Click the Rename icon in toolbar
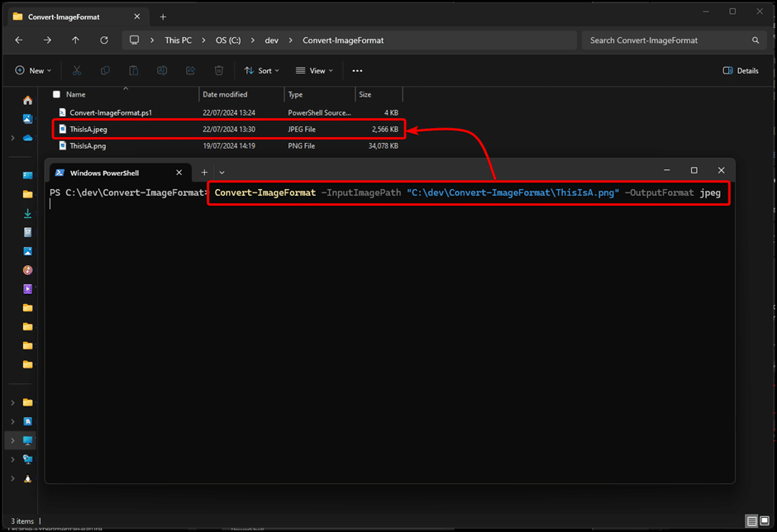The image size is (777, 532). pos(162,71)
